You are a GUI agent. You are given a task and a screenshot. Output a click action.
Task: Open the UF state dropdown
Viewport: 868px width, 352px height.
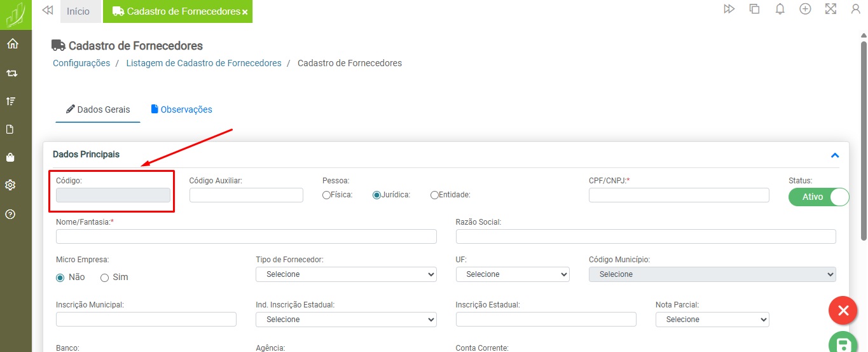click(x=512, y=274)
